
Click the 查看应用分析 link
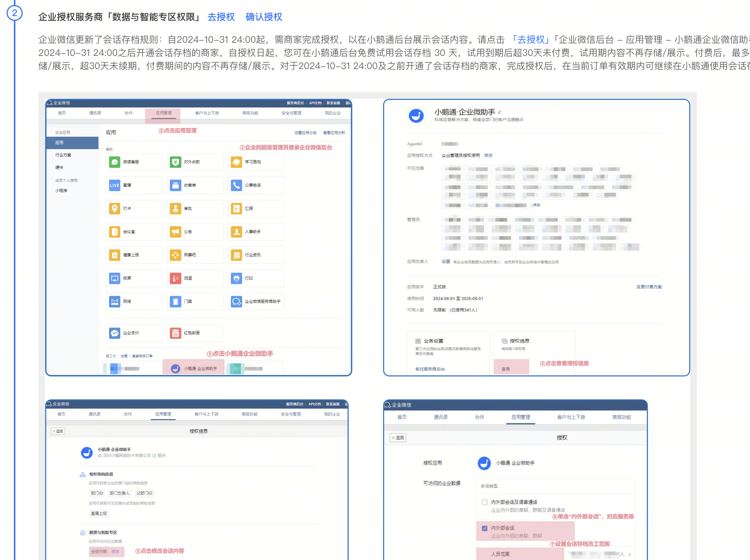[x=334, y=133]
